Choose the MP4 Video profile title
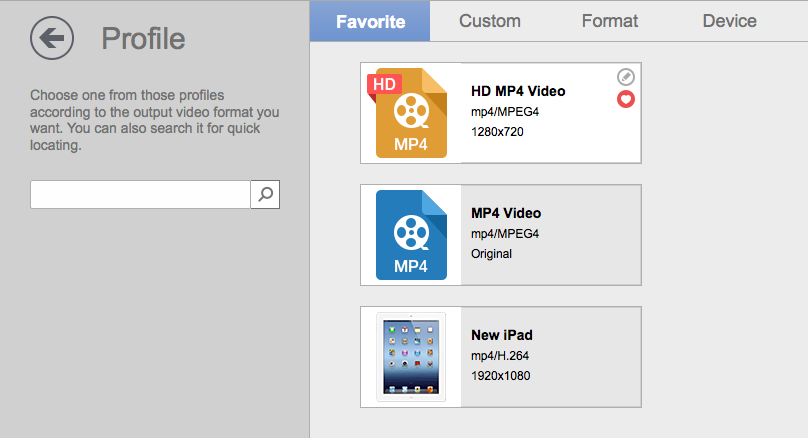 [506, 213]
